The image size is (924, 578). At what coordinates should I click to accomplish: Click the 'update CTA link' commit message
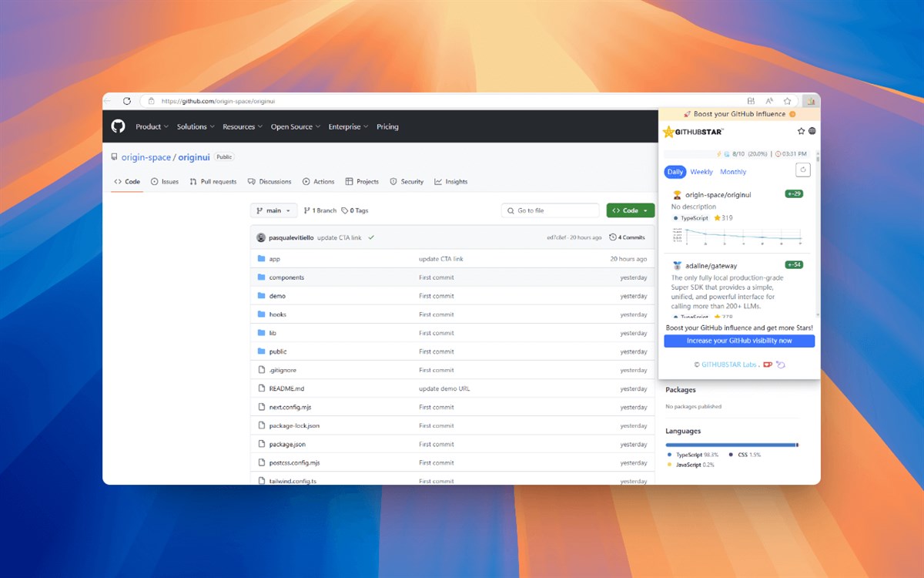[339, 237]
